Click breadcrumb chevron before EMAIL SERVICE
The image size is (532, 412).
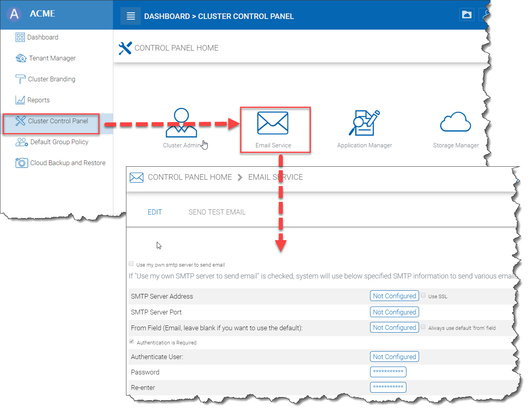[x=240, y=177]
